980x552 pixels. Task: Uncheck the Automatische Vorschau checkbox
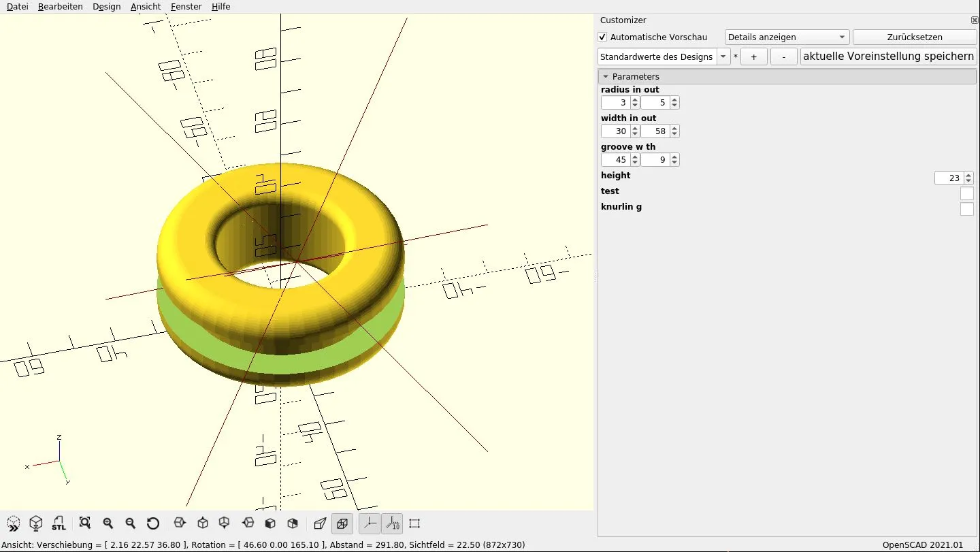coord(602,37)
